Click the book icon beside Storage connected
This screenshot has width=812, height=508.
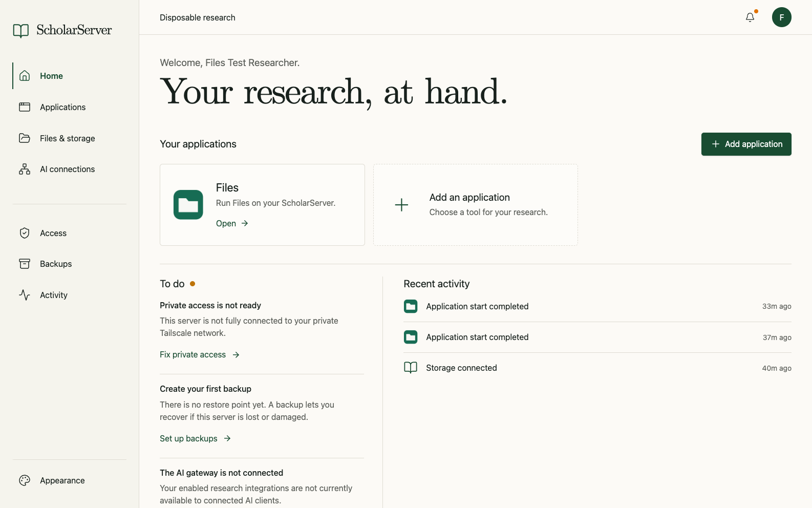click(411, 368)
